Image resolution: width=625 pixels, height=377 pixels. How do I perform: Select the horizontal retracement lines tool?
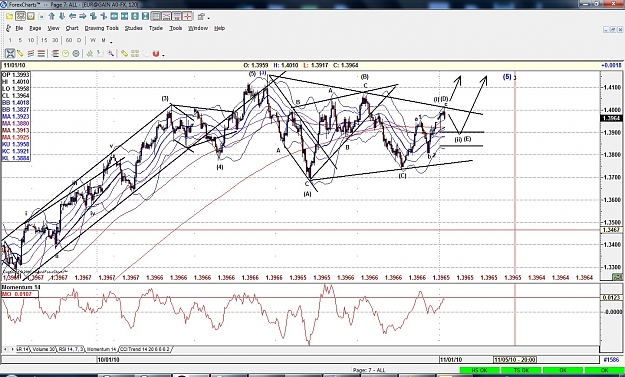41,53
